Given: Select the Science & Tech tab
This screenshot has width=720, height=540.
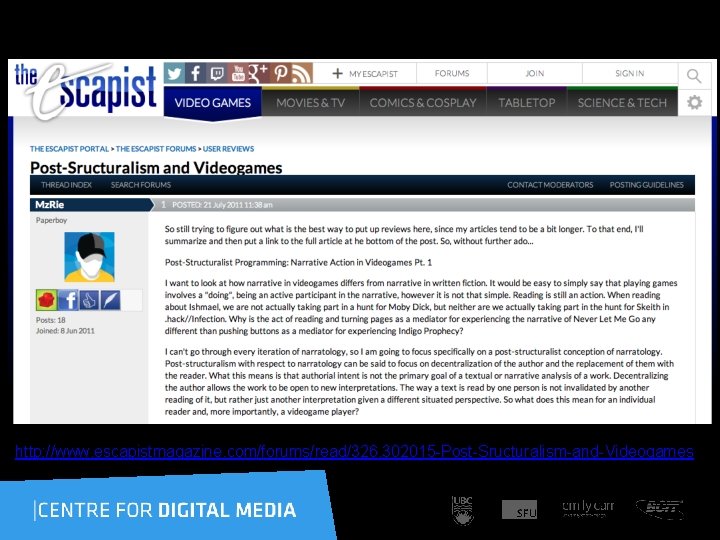Looking at the screenshot, I should pos(622,103).
